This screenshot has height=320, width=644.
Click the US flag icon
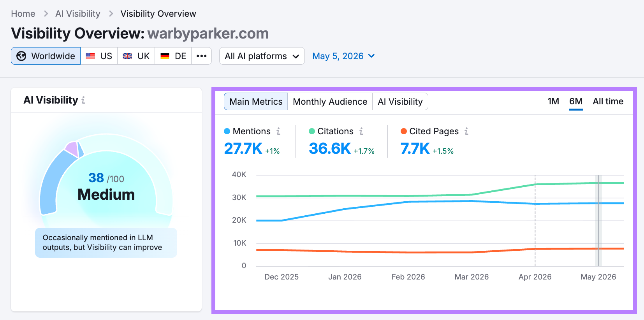(x=90, y=56)
